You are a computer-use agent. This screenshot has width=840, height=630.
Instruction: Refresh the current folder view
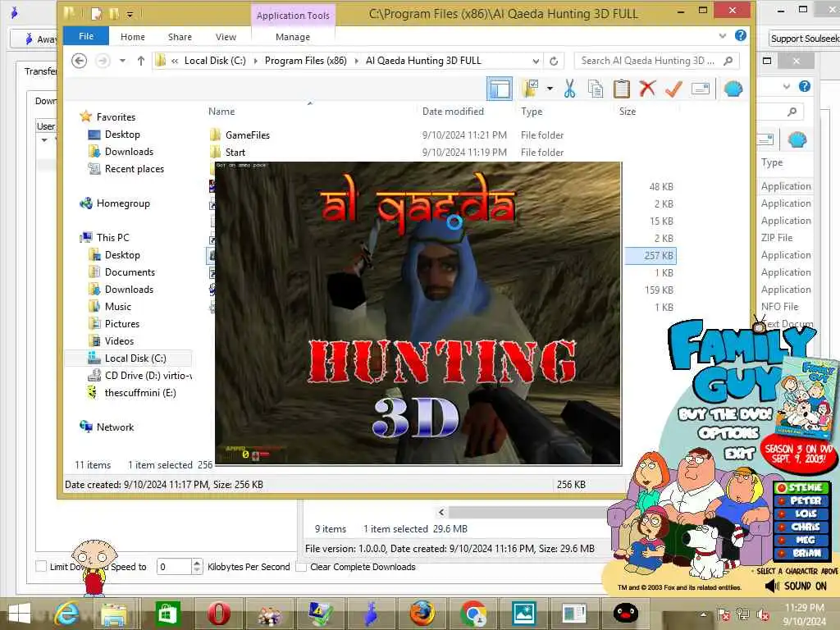(554, 61)
